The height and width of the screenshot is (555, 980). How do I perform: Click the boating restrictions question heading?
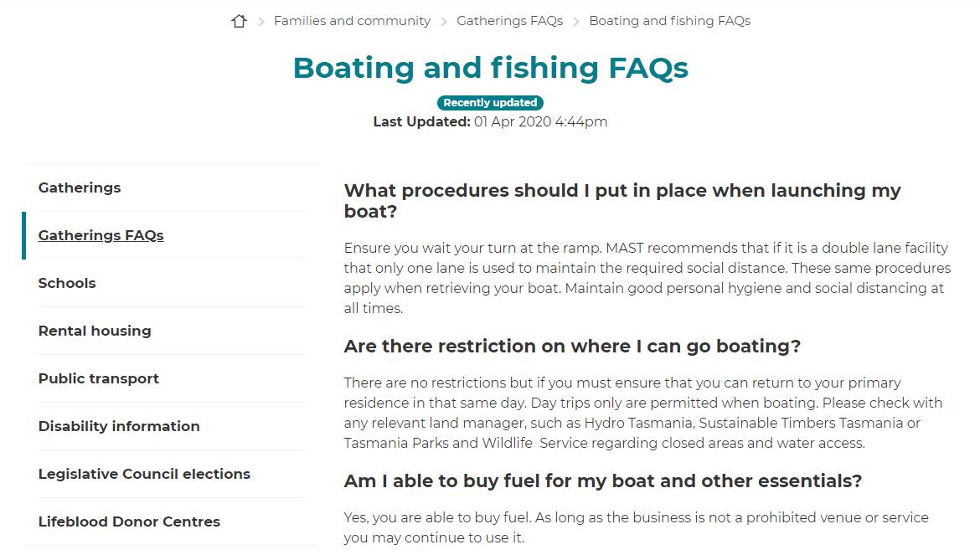572,347
